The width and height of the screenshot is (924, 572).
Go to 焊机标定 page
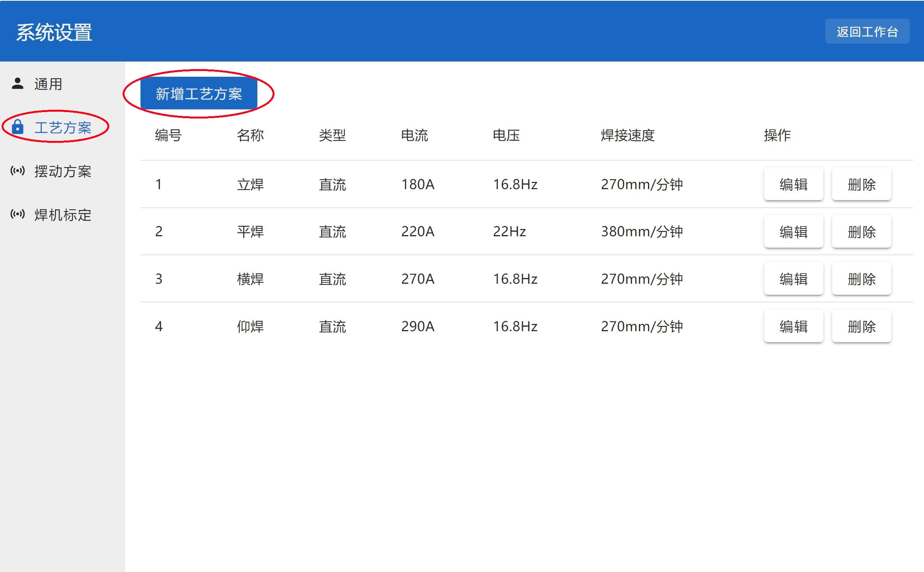63,215
